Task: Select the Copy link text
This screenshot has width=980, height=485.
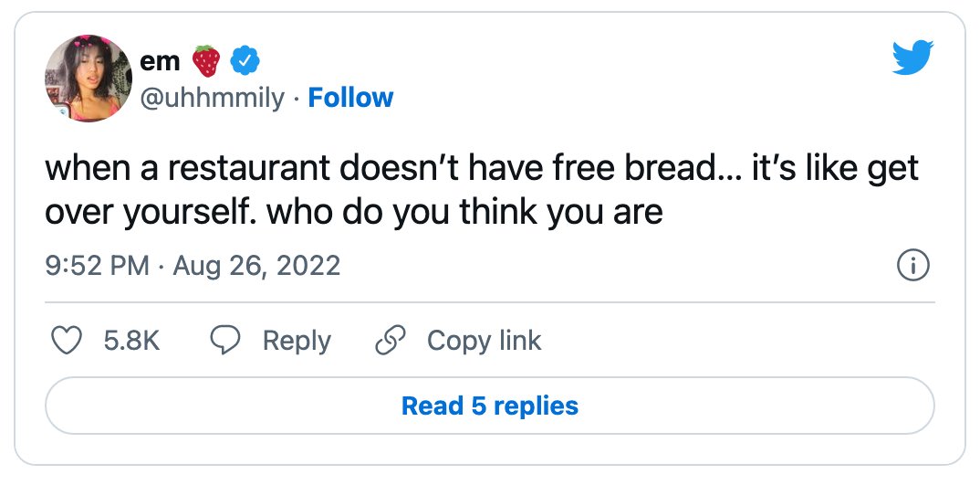Action: [x=485, y=341]
